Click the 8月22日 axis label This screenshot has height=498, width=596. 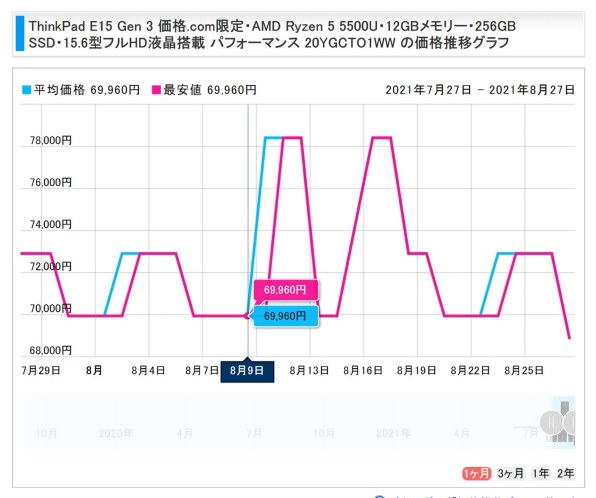(x=470, y=370)
